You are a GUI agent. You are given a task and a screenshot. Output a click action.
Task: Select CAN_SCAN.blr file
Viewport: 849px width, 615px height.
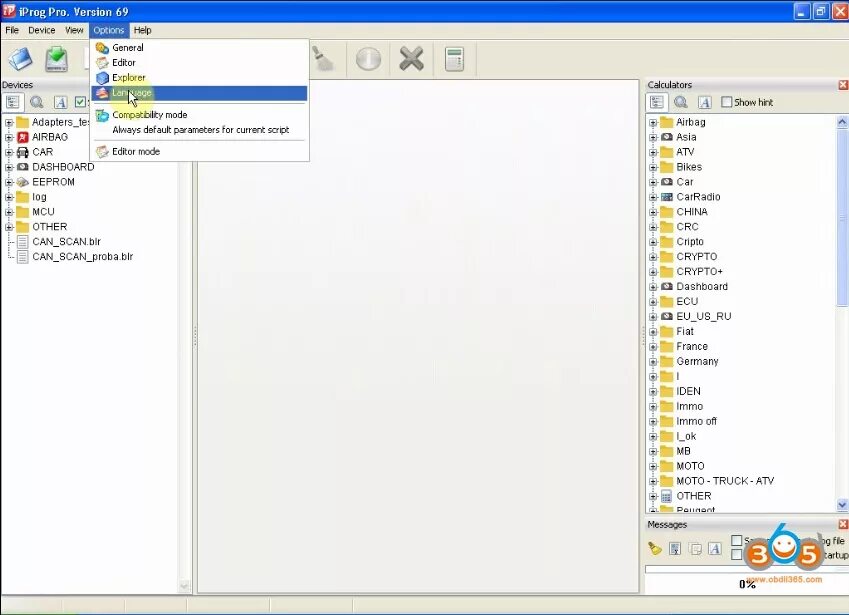tap(66, 241)
